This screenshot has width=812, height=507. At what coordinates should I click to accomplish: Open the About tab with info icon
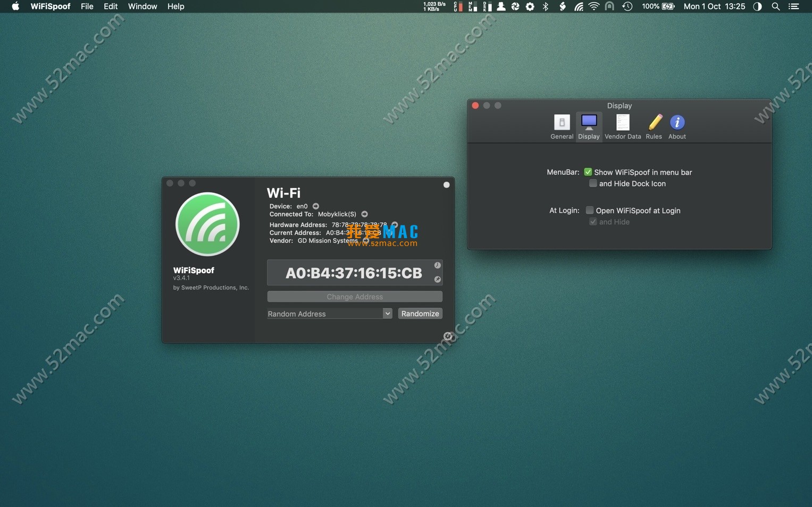677,127
